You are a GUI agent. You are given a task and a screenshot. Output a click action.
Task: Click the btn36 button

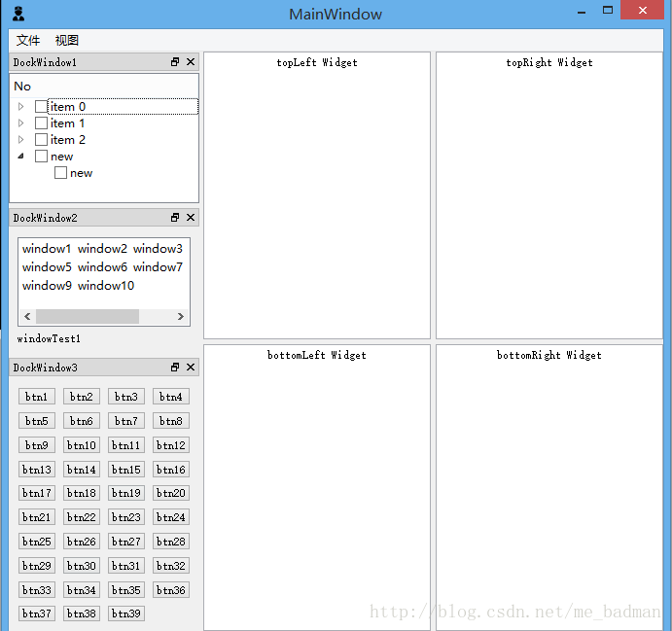point(170,590)
